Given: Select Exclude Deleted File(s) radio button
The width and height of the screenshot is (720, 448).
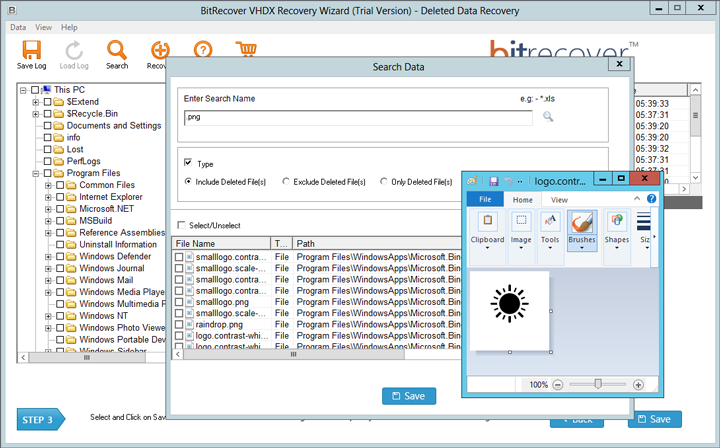Looking at the screenshot, I should (x=286, y=181).
